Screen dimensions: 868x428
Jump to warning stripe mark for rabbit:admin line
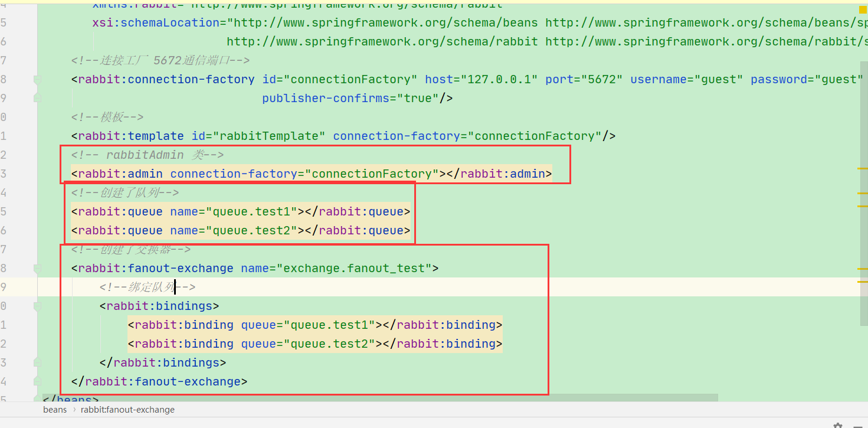click(x=863, y=169)
